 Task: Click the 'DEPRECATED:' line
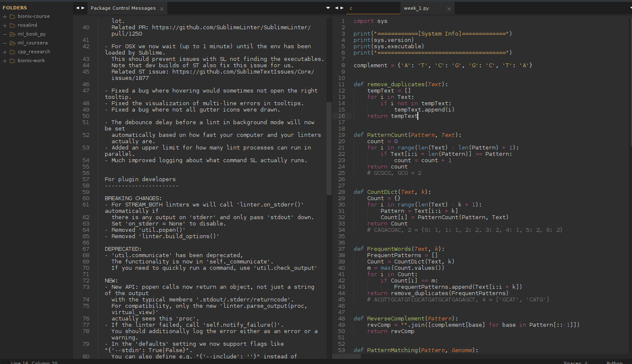[x=123, y=249]
